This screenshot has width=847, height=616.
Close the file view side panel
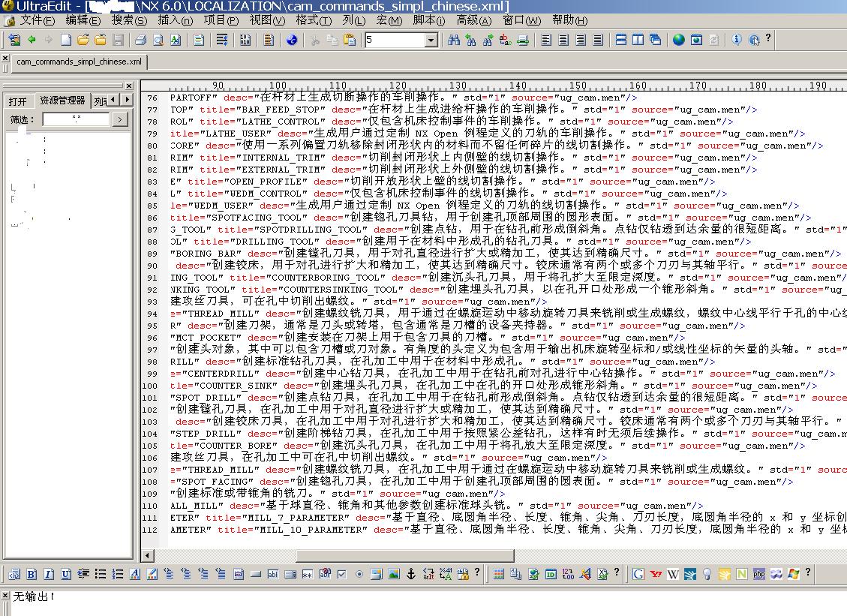coord(128,86)
